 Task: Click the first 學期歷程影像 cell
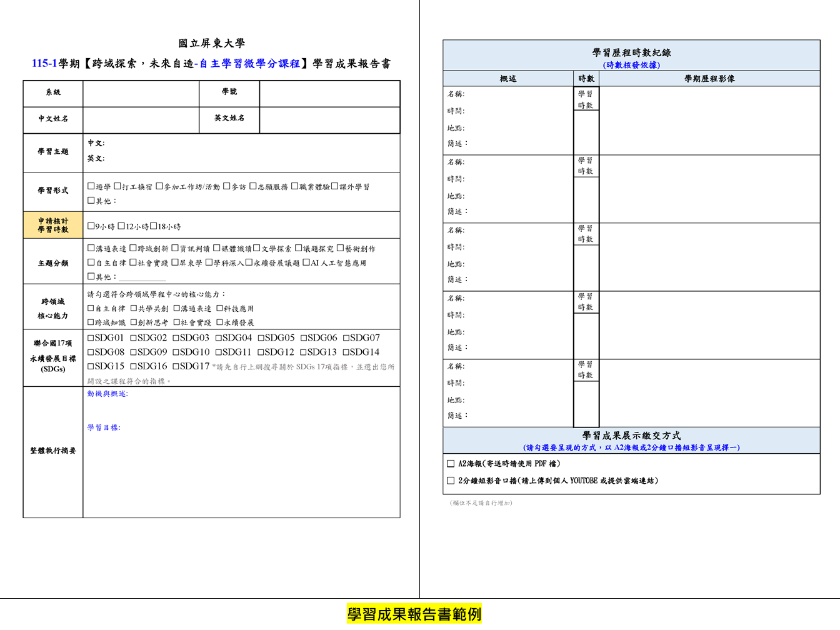pos(709,121)
